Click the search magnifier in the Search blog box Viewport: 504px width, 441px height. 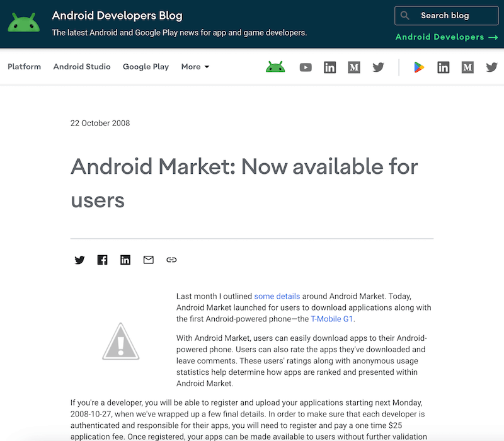404,15
